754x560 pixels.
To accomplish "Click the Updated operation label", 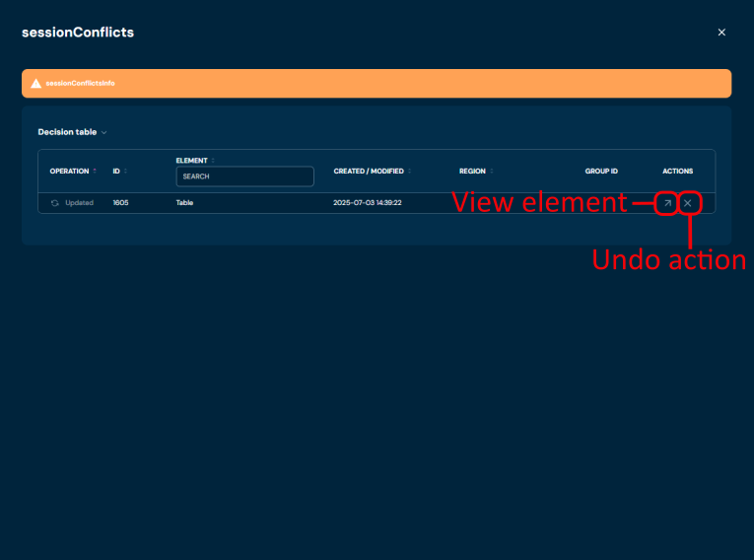I will click(79, 203).
